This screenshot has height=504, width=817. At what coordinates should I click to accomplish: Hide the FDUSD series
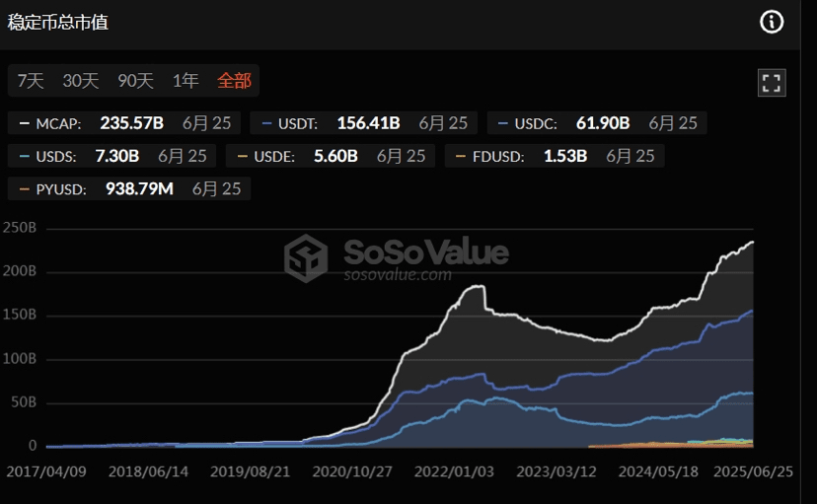(490, 156)
